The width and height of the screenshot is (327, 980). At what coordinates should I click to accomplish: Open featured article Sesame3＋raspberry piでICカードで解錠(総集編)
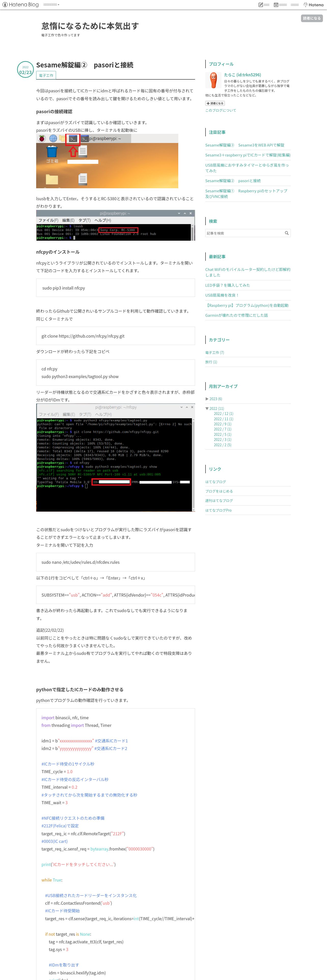[x=248, y=155]
